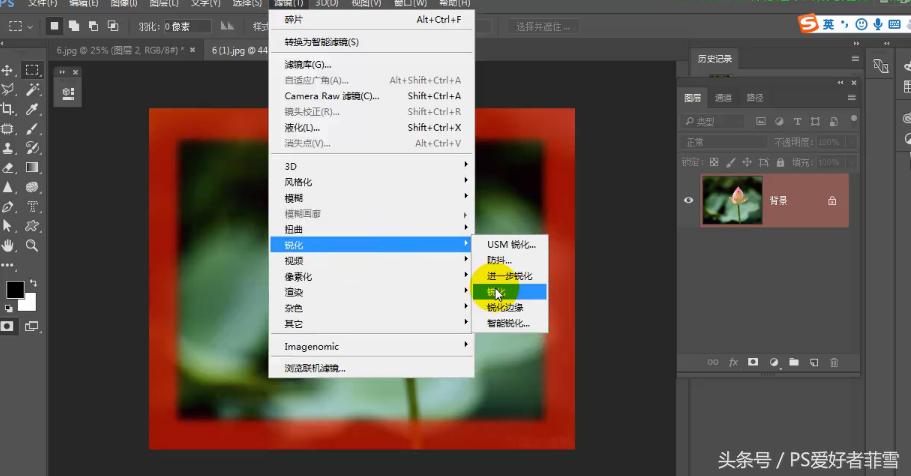Viewport: 911px width, 476px height.
Task: Select the Zoom magnifier tool
Action: (x=32, y=246)
